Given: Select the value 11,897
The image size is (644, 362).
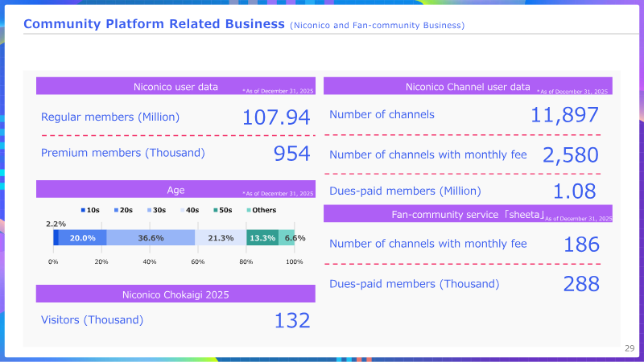Looking at the screenshot, I should (x=565, y=115).
